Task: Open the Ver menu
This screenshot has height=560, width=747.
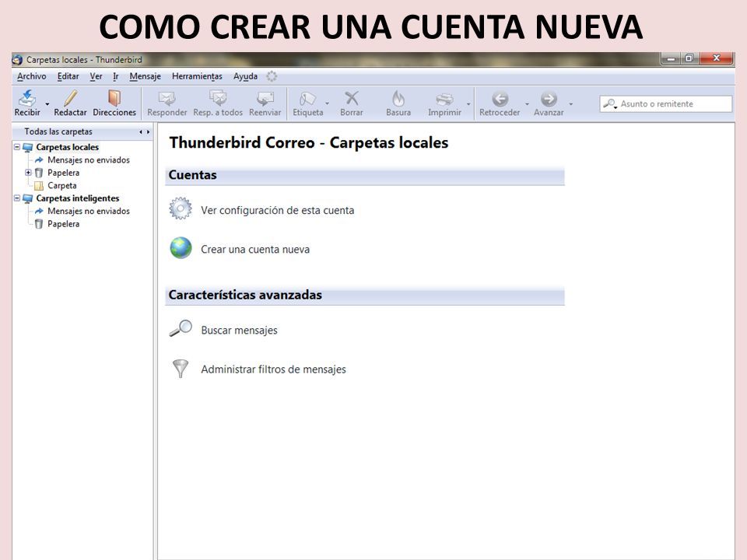Action: (96, 76)
